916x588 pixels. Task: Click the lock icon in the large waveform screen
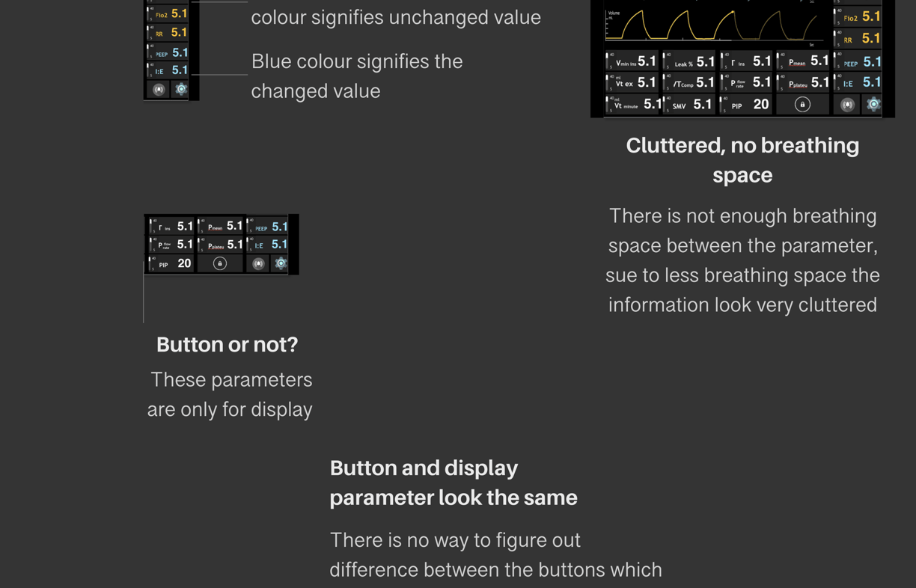802,105
